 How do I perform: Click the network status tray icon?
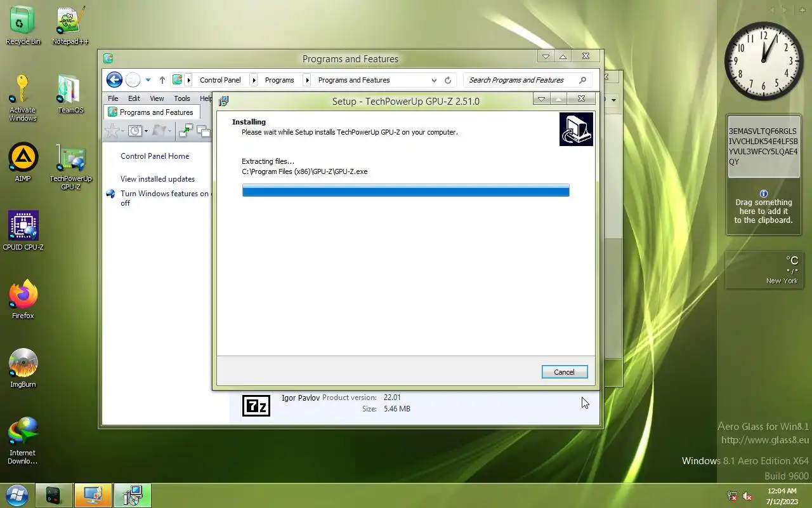click(732, 496)
